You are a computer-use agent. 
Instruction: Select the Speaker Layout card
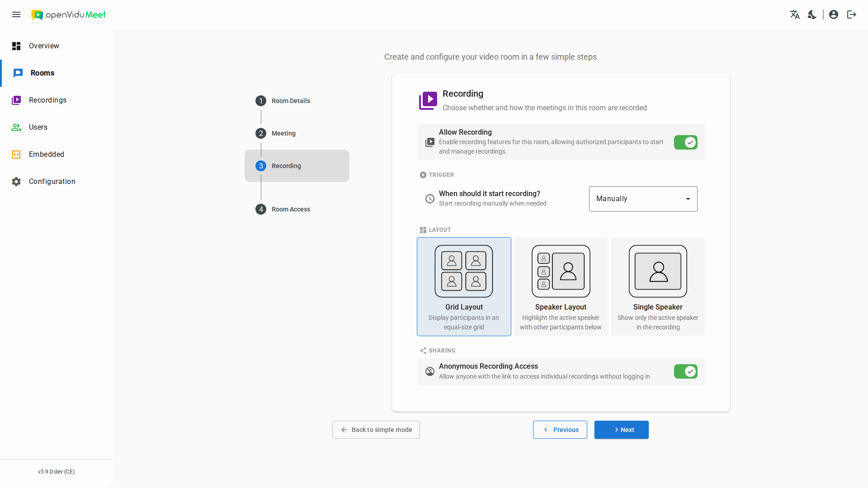(561, 287)
